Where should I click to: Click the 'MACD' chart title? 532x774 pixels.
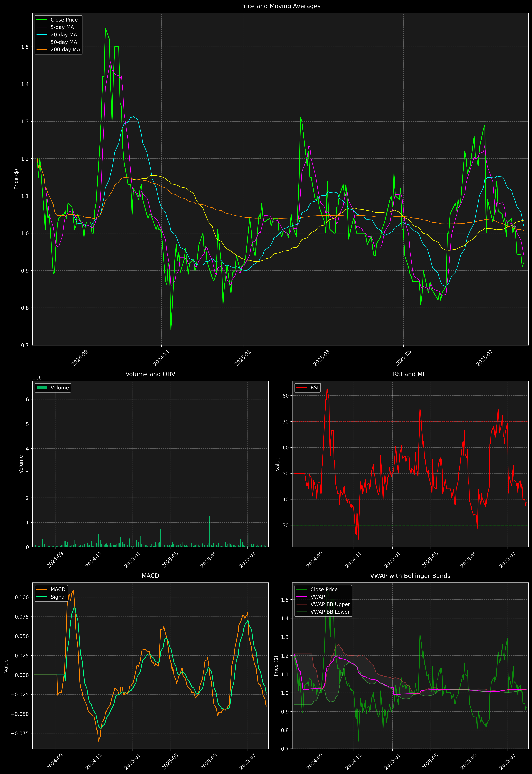click(150, 576)
